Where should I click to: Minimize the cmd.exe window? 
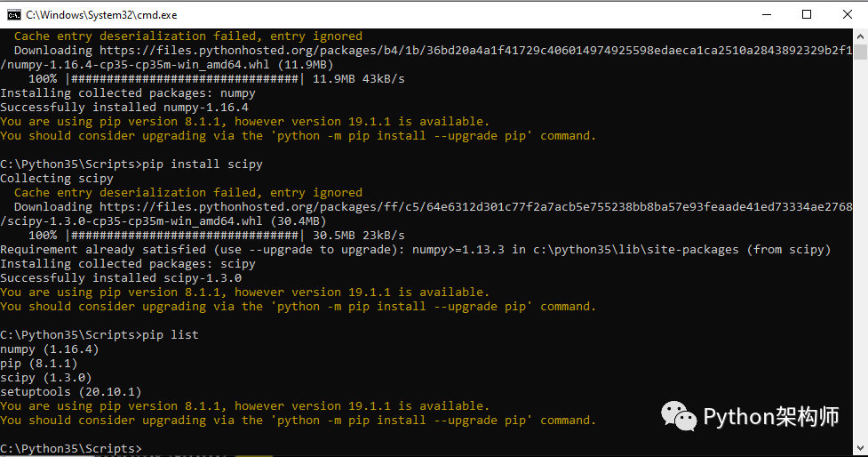767,15
